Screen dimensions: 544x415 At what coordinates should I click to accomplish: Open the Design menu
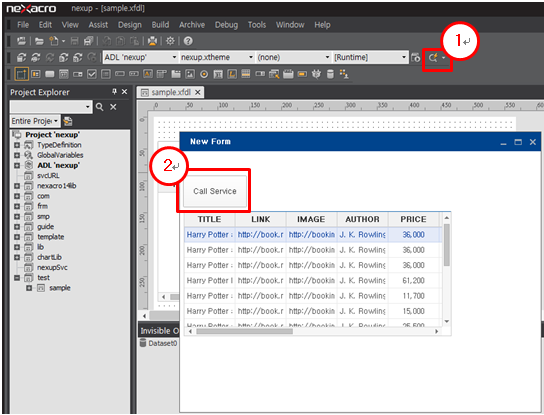[130, 25]
